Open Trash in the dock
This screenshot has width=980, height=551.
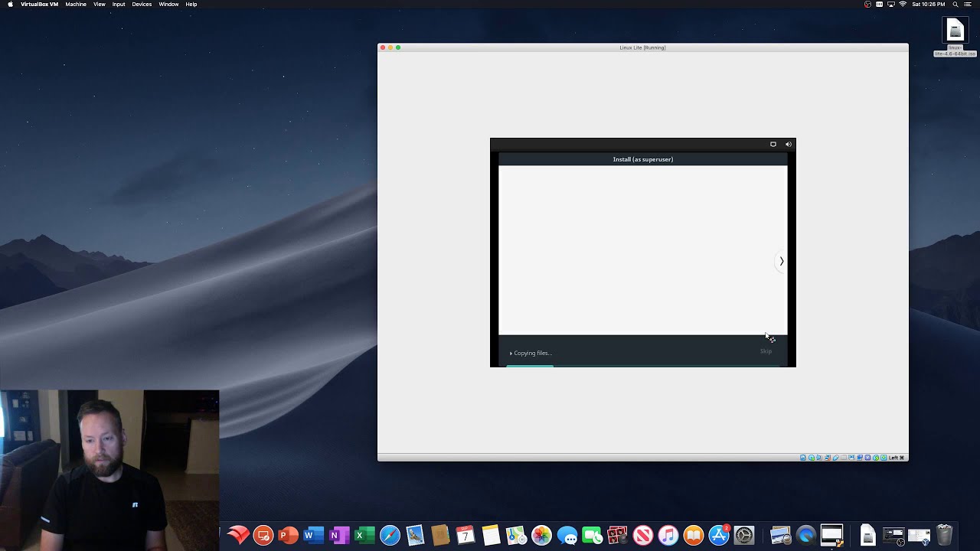(945, 535)
